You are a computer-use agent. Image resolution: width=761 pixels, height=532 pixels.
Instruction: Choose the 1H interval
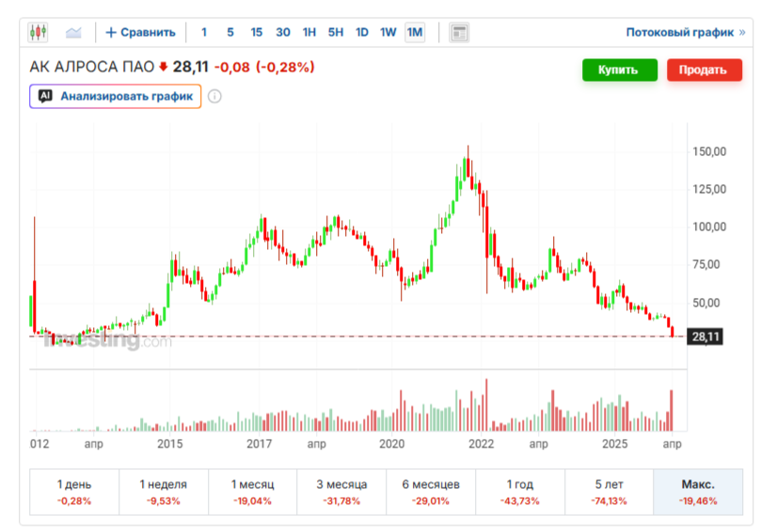pyautogui.click(x=309, y=33)
